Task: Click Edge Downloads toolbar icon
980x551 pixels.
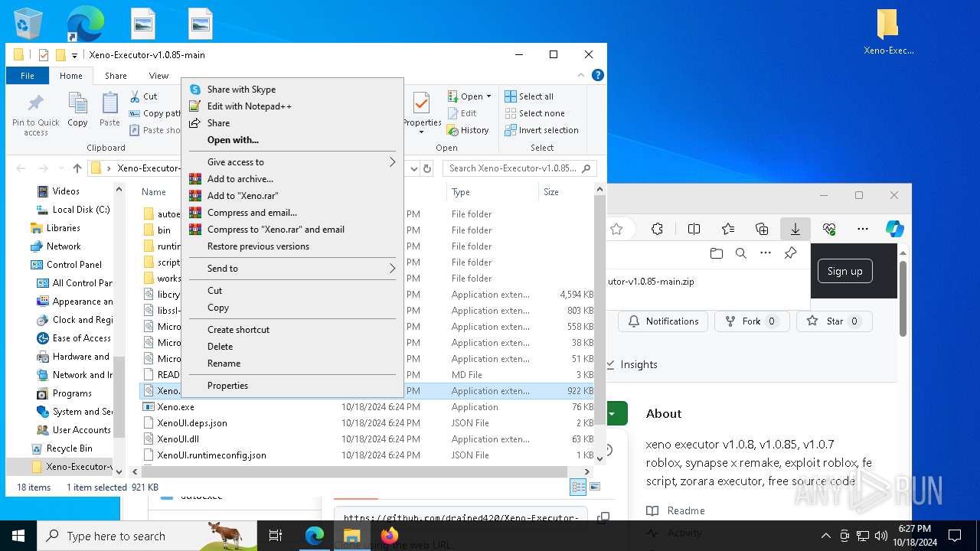Action: click(795, 229)
